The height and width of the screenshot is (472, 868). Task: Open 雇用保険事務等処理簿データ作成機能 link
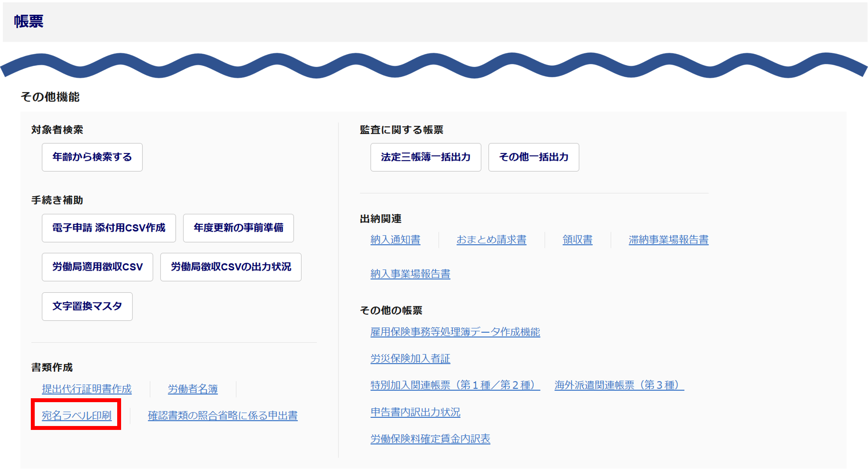[455, 332]
